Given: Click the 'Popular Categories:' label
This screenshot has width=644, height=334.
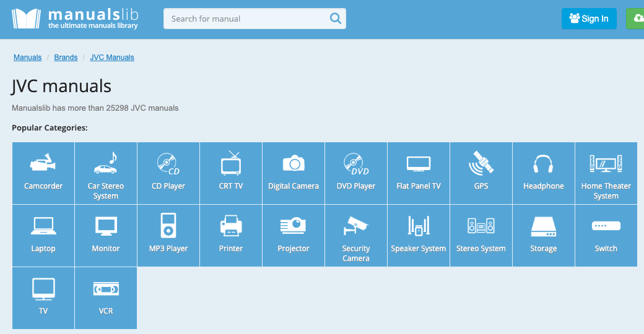Looking at the screenshot, I should [x=50, y=127].
